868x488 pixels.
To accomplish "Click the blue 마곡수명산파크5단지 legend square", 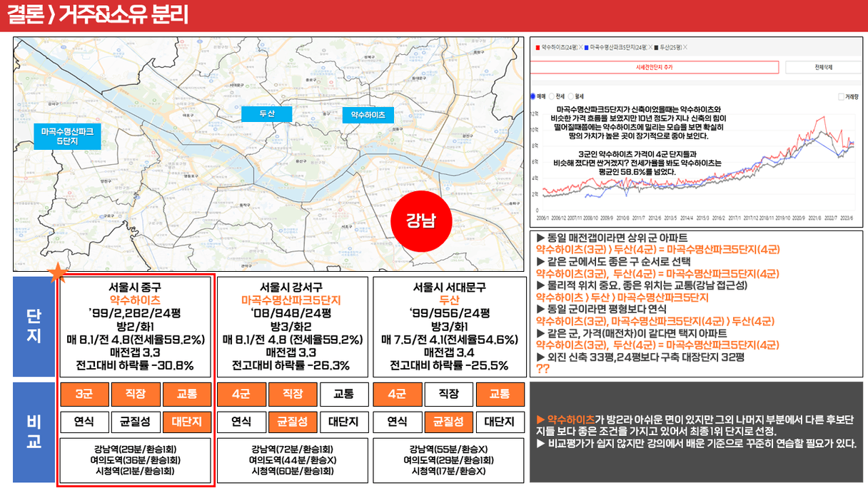I will [x=587, y=48].
